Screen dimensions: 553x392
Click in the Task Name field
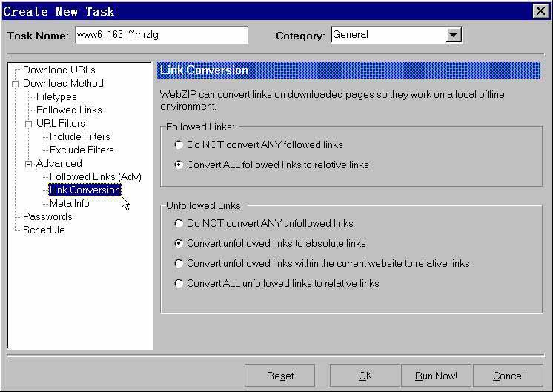pos(161,35)
